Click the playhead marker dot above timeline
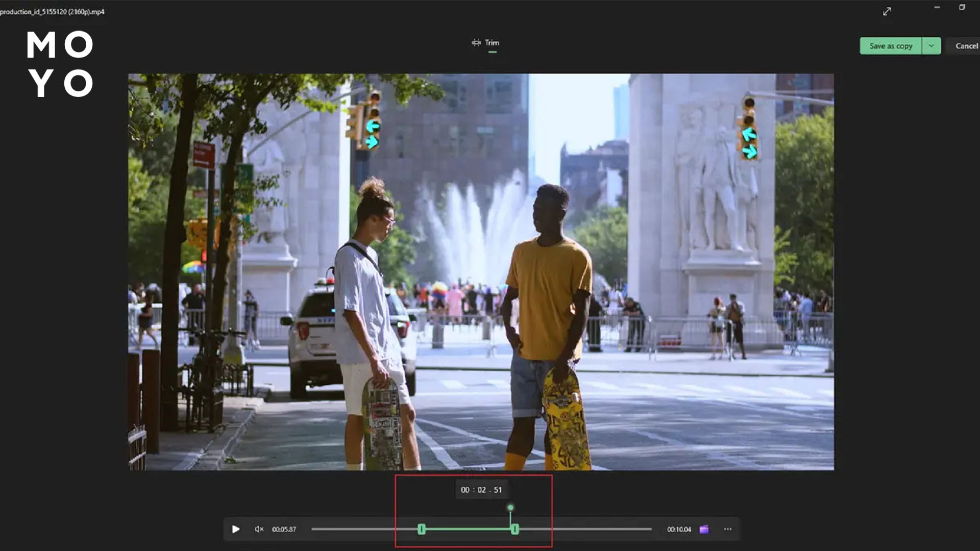The image size is (980, 551). click(x=510, y=508)
